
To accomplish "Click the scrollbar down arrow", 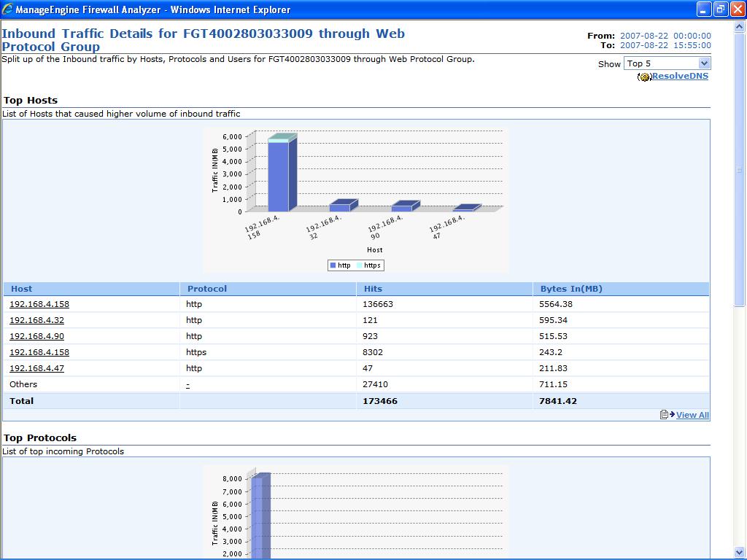I will [x=740, y=552].
